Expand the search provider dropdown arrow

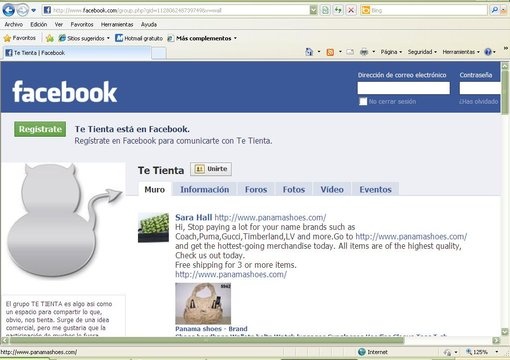[503, 10]
